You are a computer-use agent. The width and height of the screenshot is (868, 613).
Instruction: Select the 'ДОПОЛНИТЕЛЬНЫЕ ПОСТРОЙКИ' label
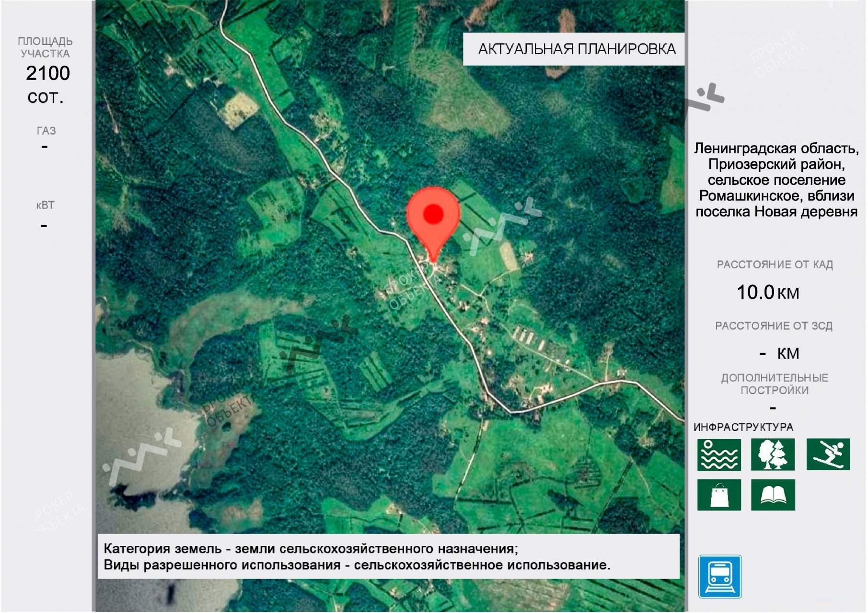click(x=774, y=384)
